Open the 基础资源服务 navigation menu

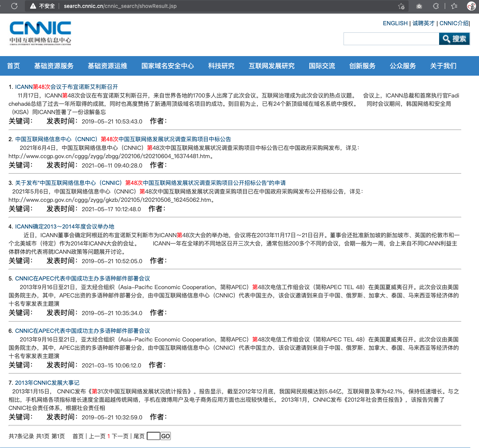tap(54, 66)
